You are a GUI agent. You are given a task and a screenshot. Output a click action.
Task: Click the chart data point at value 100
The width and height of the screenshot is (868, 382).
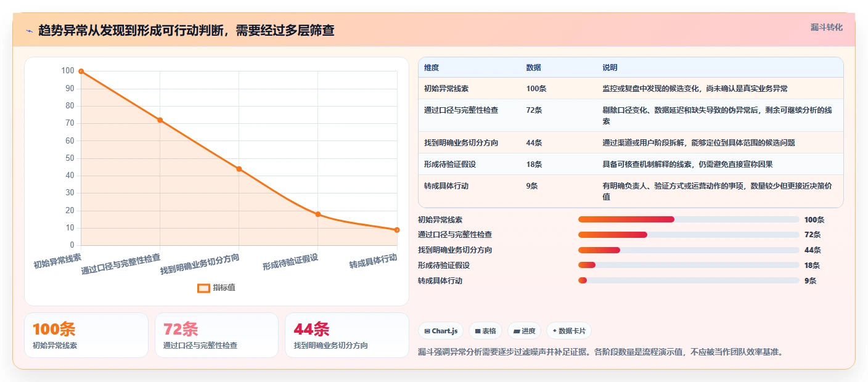(81, 71)
